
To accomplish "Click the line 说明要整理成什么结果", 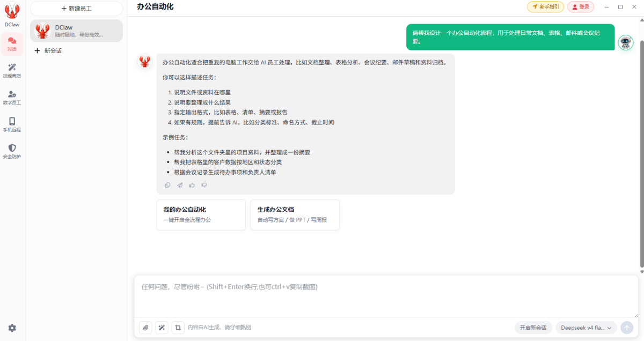I will (x=202, y=102).
